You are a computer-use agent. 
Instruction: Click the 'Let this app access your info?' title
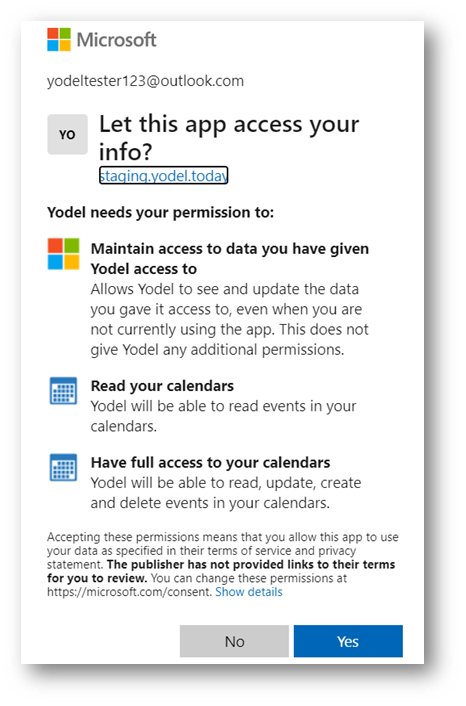(229, 137)
